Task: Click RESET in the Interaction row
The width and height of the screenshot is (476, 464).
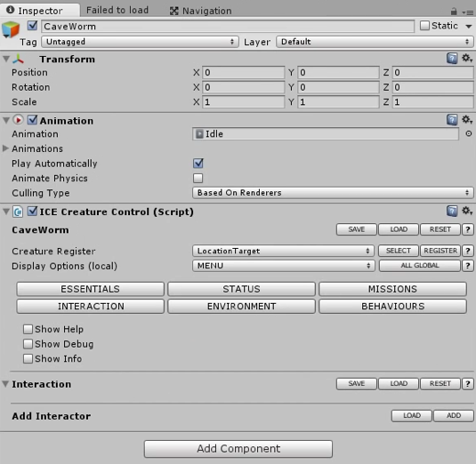Action: [440, 384]
